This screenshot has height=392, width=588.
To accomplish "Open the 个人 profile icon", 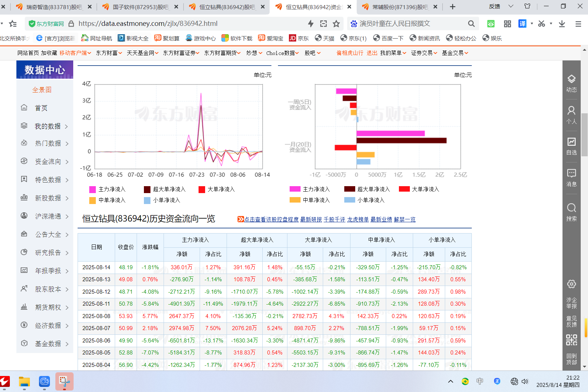I will [x=571, y=115].
